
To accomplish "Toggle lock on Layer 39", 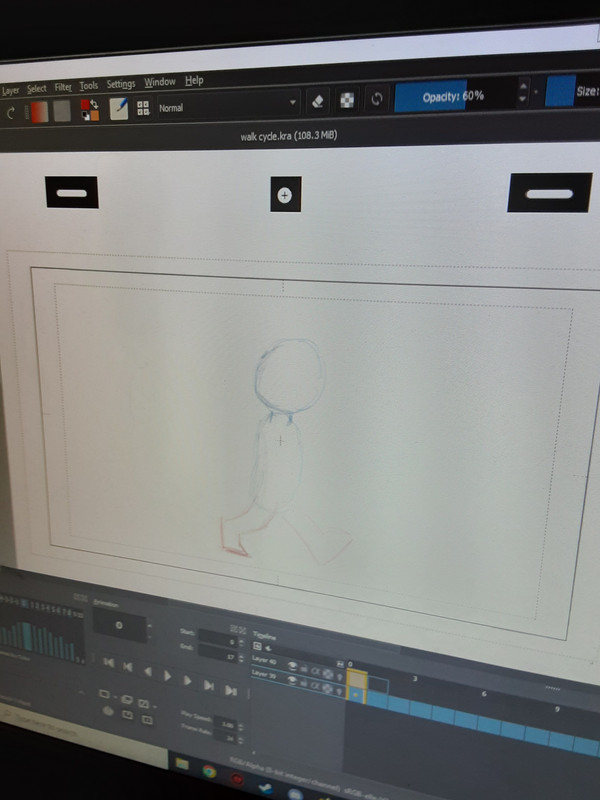I will point(304,683).
